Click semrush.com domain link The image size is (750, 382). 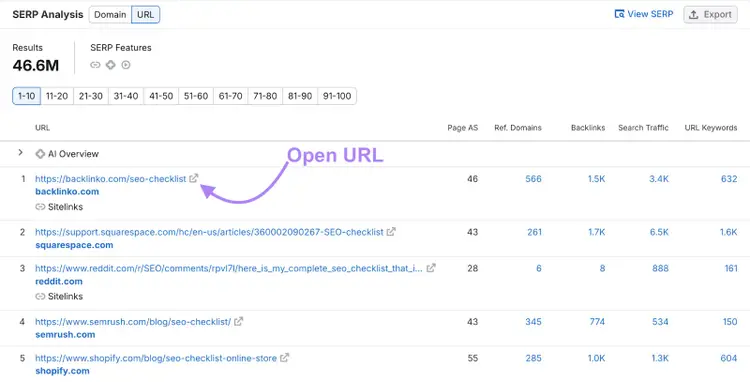click(x=65, y=335)
